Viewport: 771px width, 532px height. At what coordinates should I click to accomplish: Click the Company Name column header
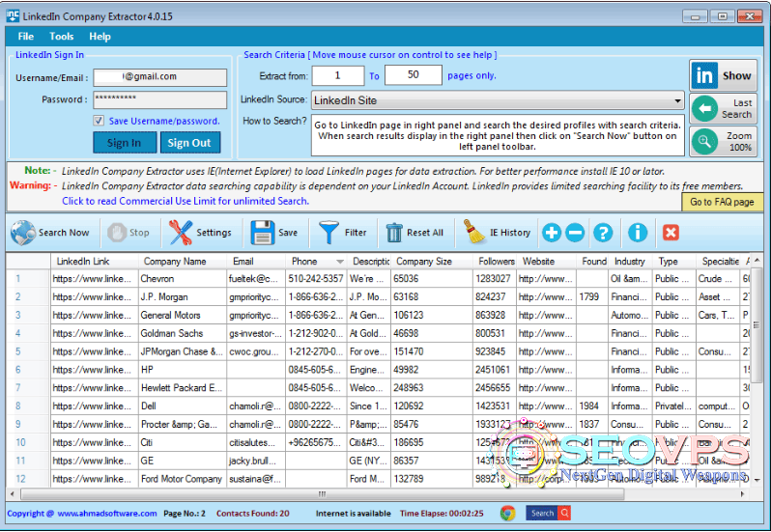point(183,262)
